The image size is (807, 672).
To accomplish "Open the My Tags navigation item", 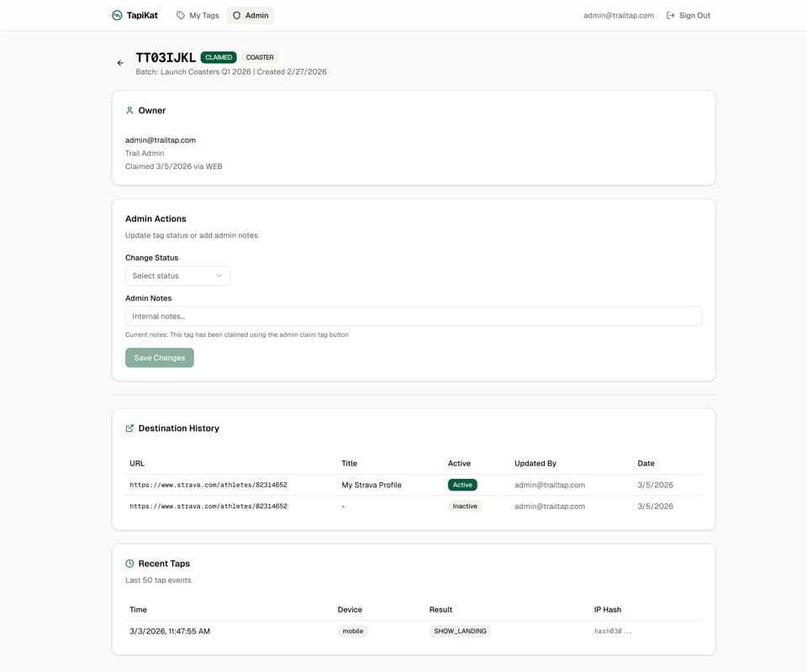I will click(198, 15).
